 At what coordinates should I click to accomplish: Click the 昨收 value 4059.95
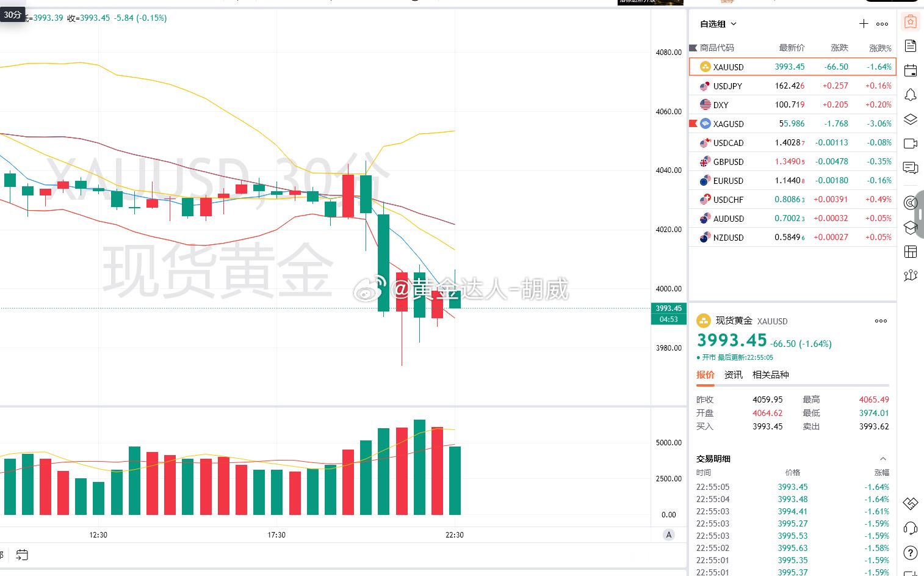tap(767, 399)
